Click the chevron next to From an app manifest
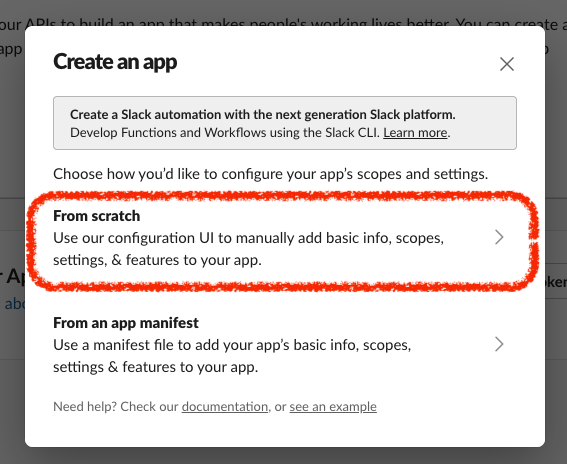567x464 pixels. coord(499,344)
